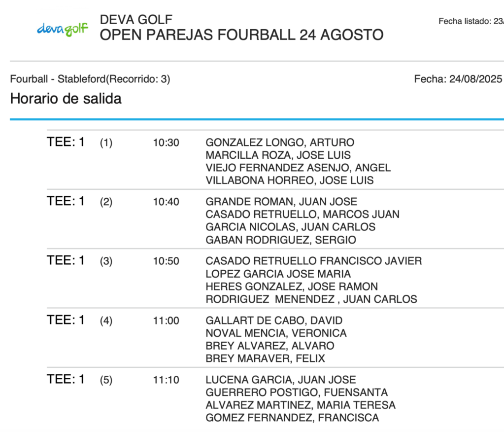Click the DEVA GOLF title text

[136, 20]
